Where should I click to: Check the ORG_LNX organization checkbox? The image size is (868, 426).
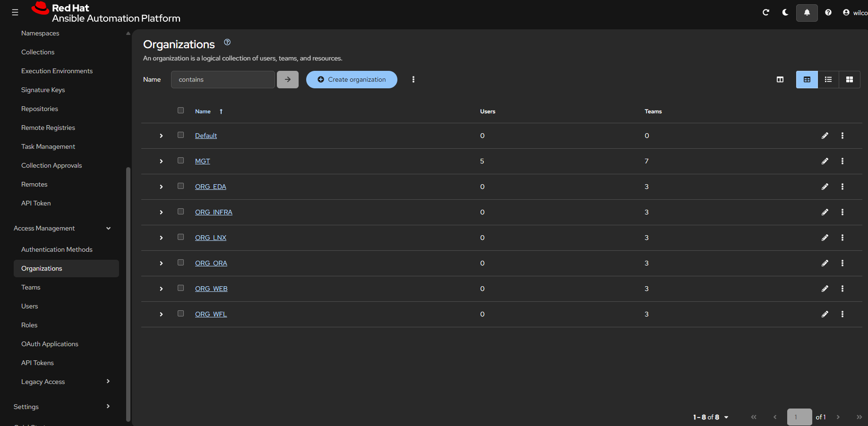(x=180, y=237)
